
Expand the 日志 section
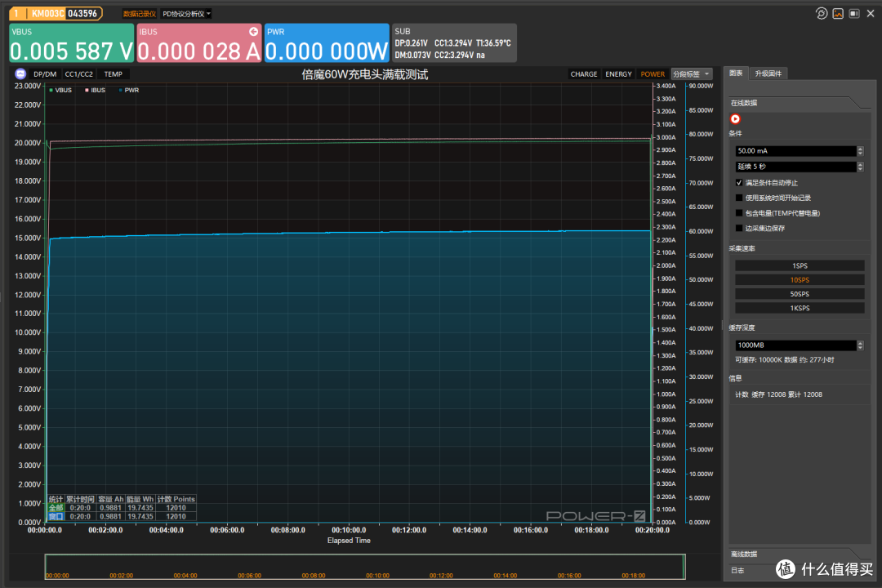pyautogui.click(x=737, y=570)
